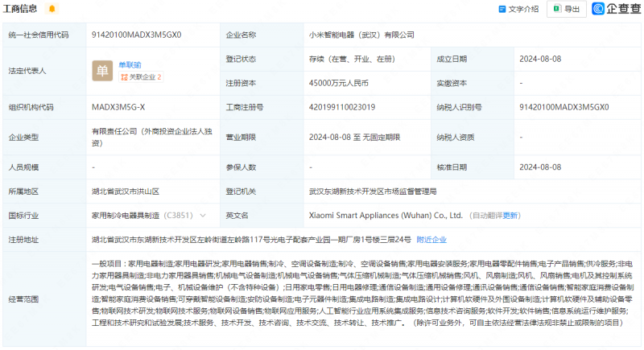Click the 企查查 logo
This screenshot has width=644, height=350.
pos(616,9)
